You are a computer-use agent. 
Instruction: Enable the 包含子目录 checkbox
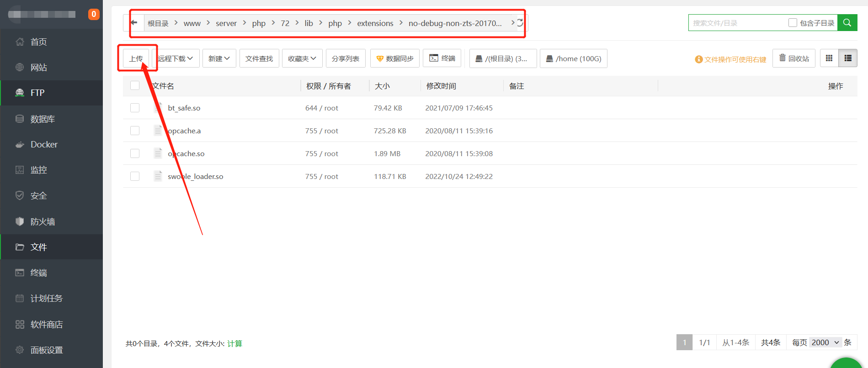[x=793, y=23]
